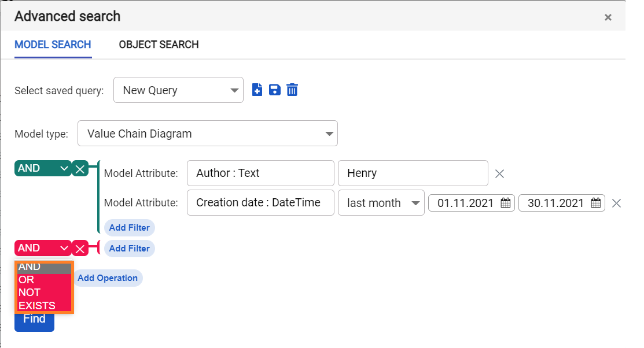644x348 pixels.
Task: Remove the green AND operation group
Action: (80, 168)
